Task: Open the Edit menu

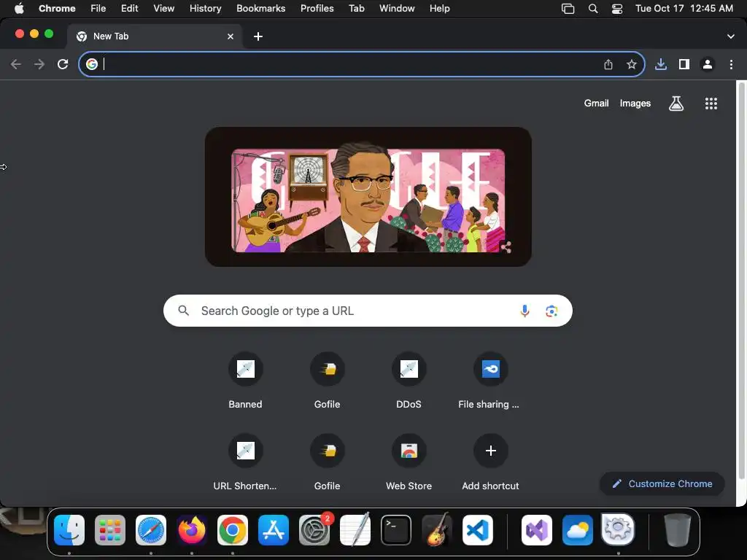Action: click(x=130, y=9)
